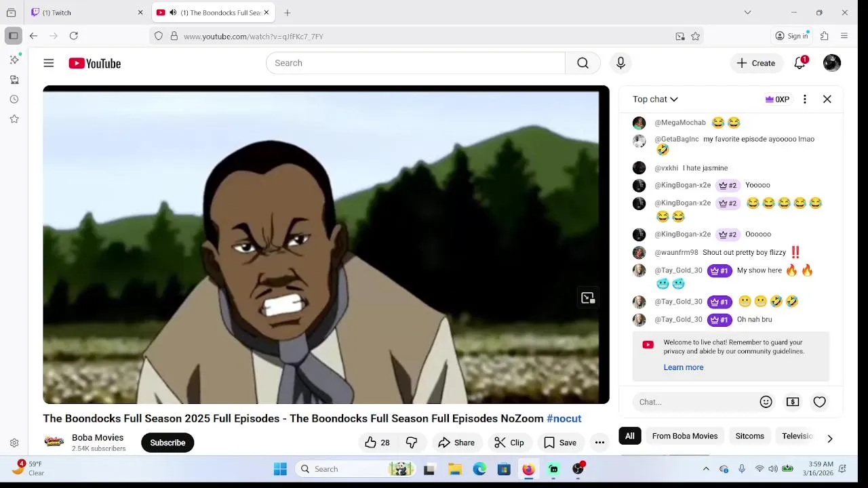The height and width of the screenshot is (488, 868).
Task: Open the account avatar menu
Action: click(x=832, y=63)
